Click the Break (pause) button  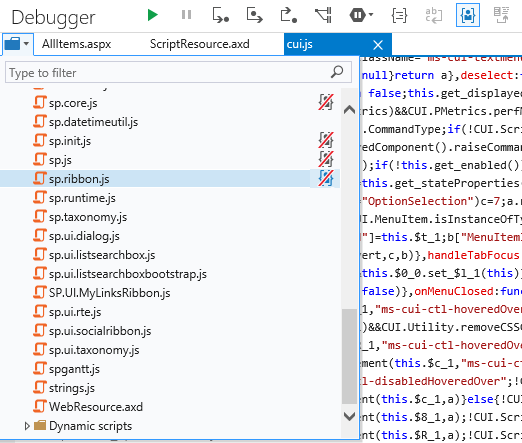186,15
